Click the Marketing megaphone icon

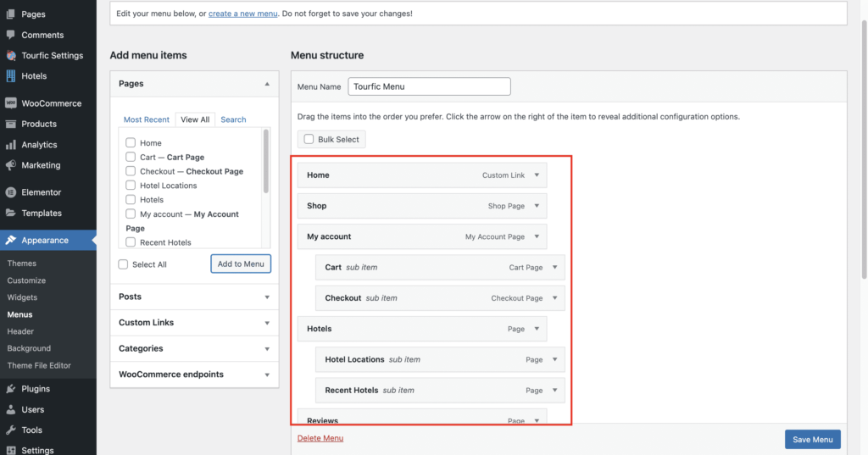coord(10,165)
